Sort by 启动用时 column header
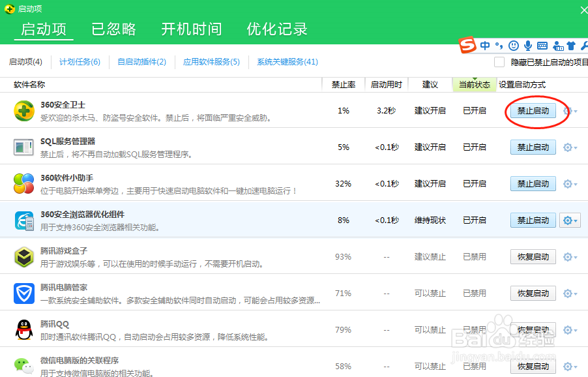Screen dimensions: 588x377 pos(387,85)
